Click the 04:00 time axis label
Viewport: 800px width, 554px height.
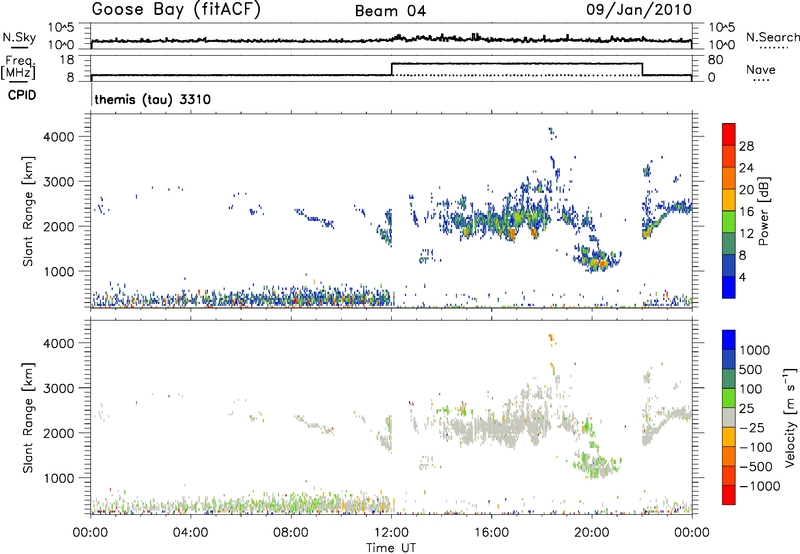click(x=191, y=533)
